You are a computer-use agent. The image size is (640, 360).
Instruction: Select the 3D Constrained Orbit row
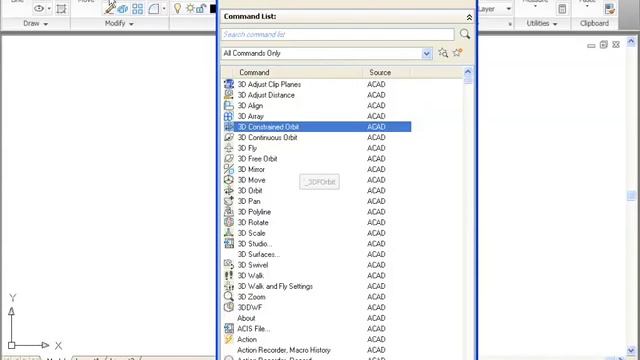point(317,127)
